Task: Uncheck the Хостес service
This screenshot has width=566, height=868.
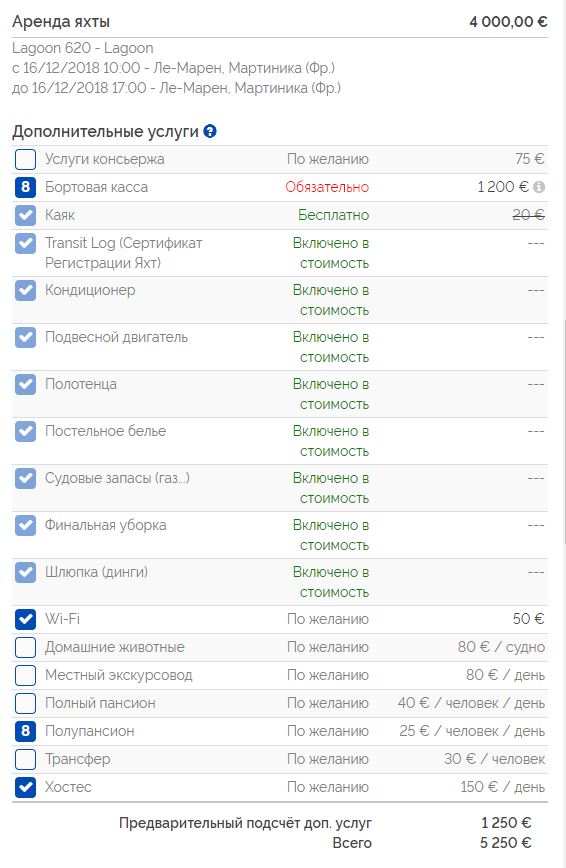Action: (25, 787)
